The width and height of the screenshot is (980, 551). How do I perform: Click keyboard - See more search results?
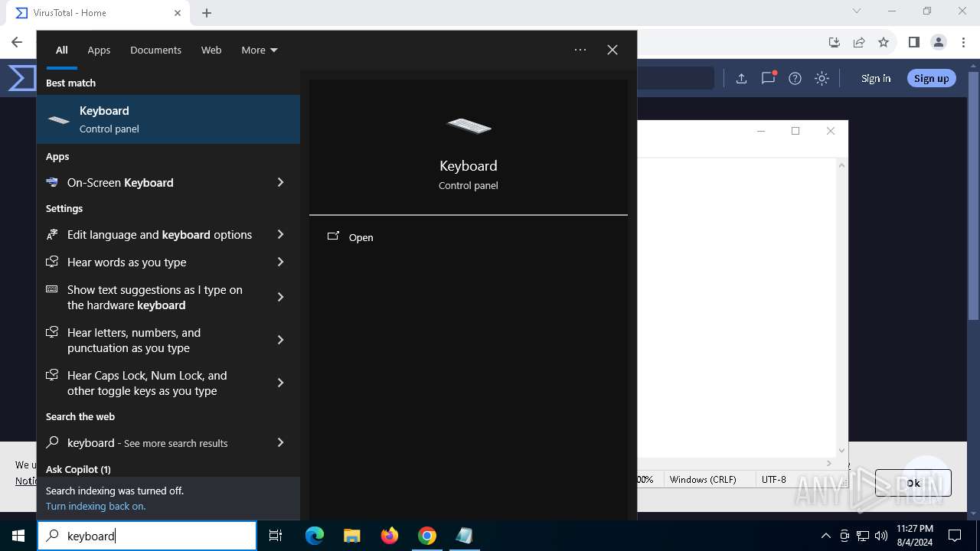[x=147, y=442]
